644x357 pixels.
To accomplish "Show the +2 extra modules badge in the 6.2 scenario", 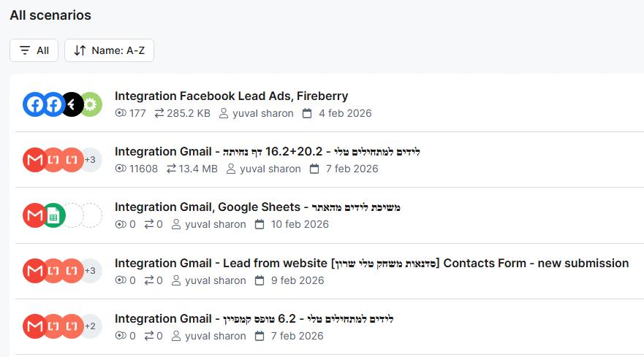I will click(91, 326).
